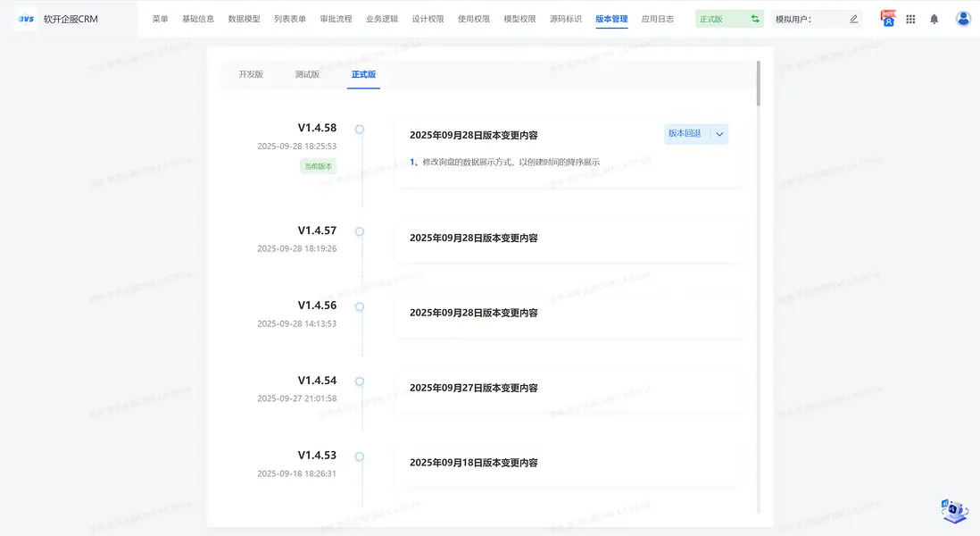Open the 设计权限 menu item
Screen dimensions: 980x536
pos(428,19)
